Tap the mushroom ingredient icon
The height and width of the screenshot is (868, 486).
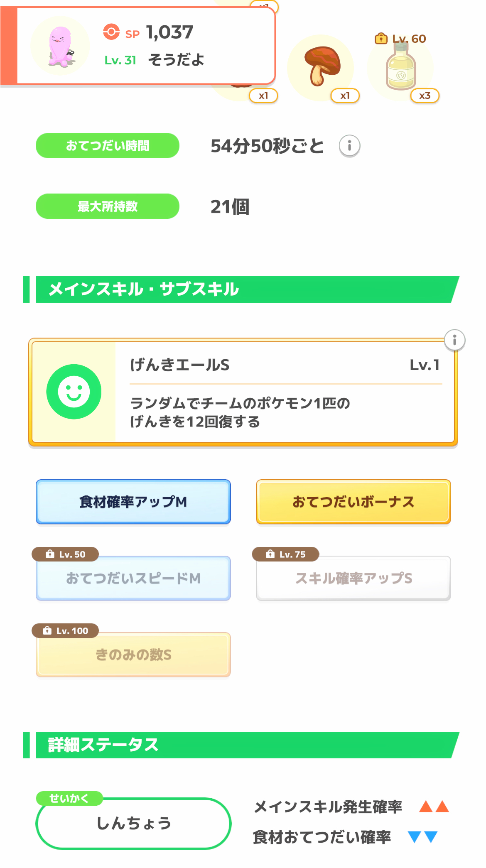(x=321, y=66)
